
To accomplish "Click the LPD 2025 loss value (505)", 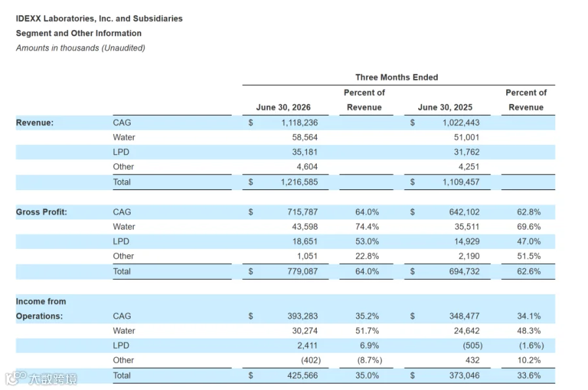I will [x=472, y=346].
